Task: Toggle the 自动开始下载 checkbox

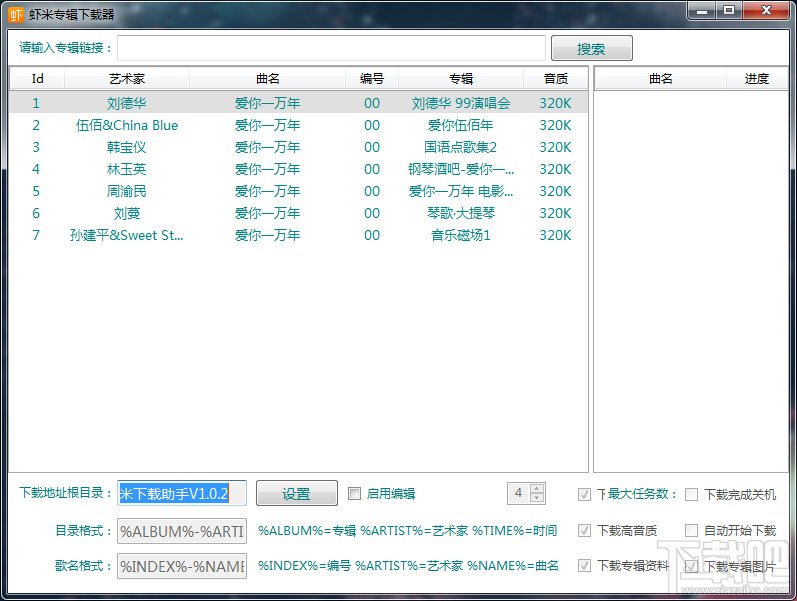Action: [691, 530]
